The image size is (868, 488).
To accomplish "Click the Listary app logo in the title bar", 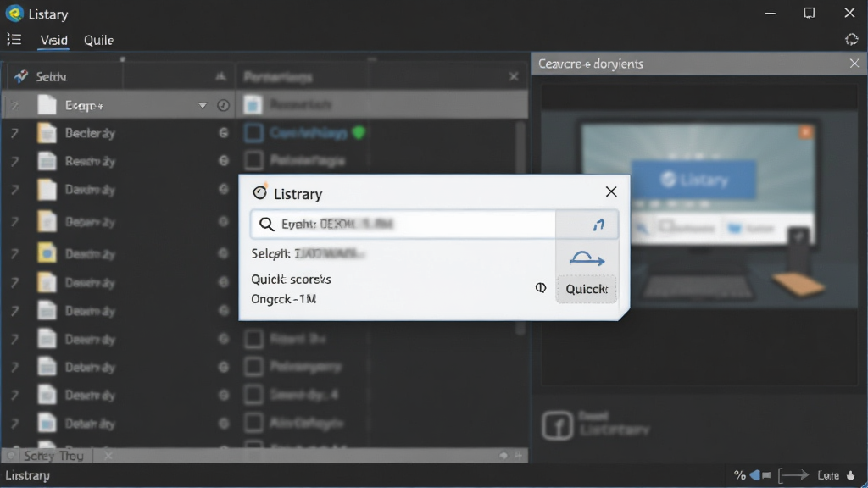I will [14, 14].
